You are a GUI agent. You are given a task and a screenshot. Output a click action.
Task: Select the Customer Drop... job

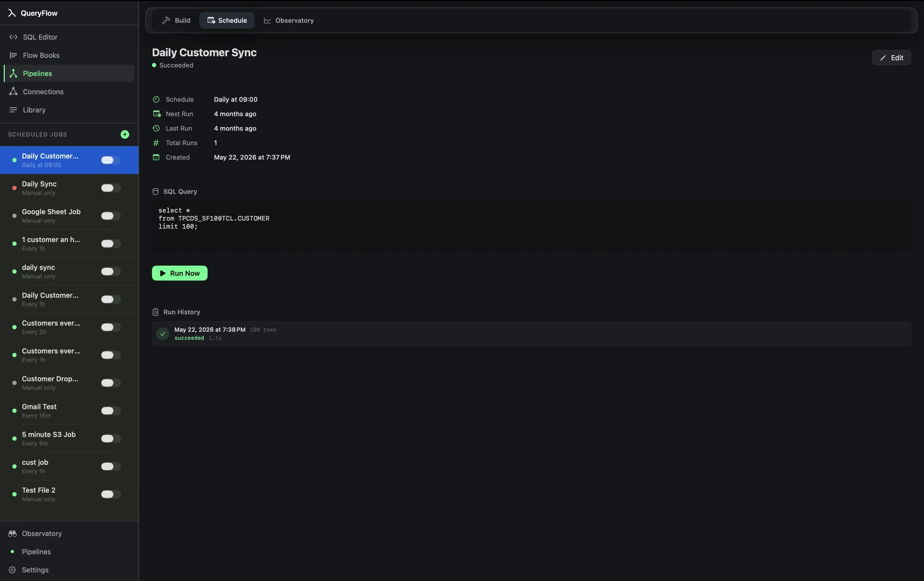pyautogui.click(x=69, y=383)
